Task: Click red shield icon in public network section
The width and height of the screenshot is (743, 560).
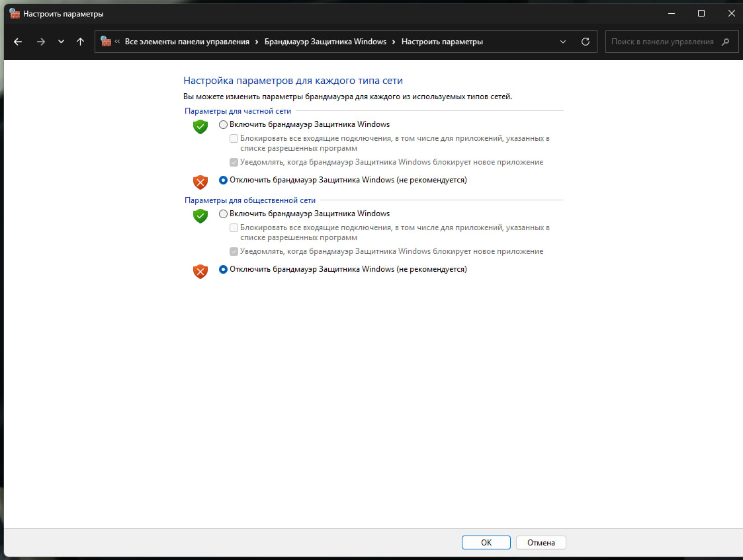Action: pos(200,271)
